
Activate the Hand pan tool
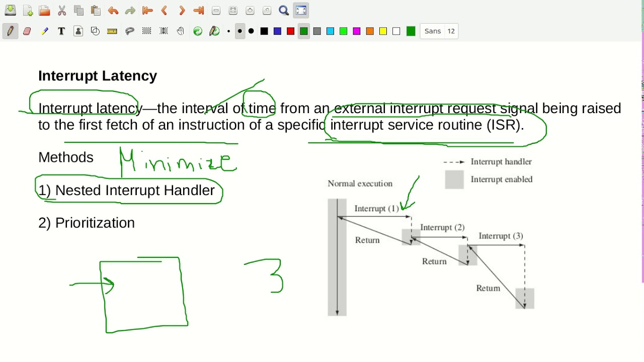coord(181,31)
